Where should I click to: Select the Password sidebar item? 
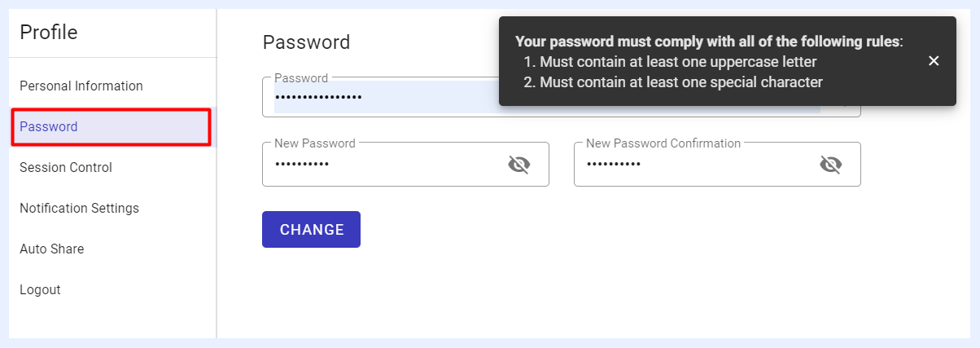tap(113, 126)
